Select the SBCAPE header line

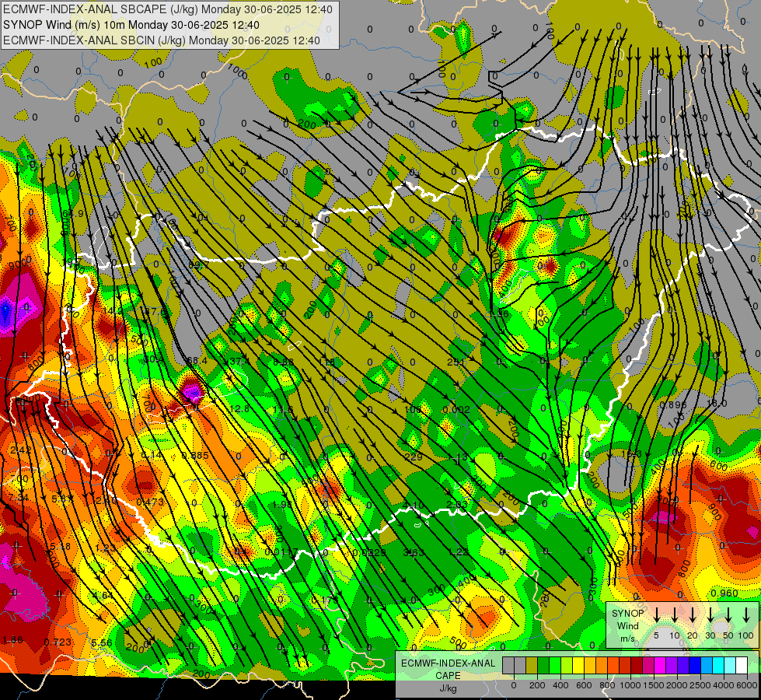click(x=168, y=9)
